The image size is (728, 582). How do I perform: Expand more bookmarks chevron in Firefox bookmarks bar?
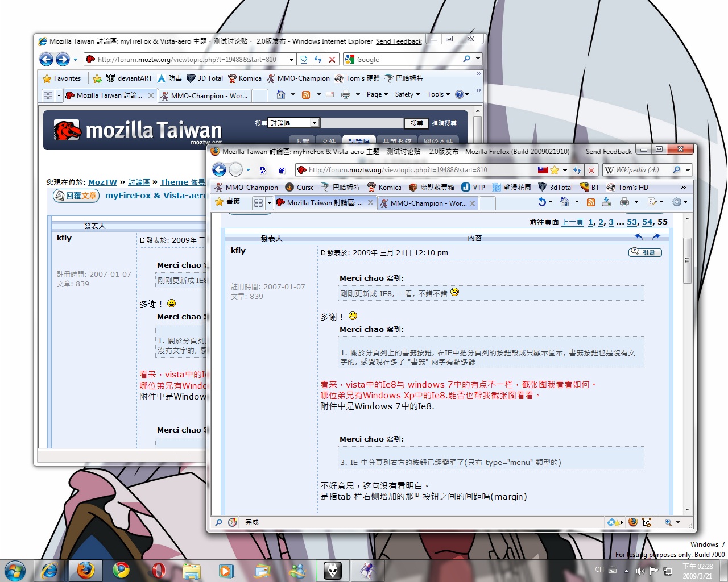point(683,187)
